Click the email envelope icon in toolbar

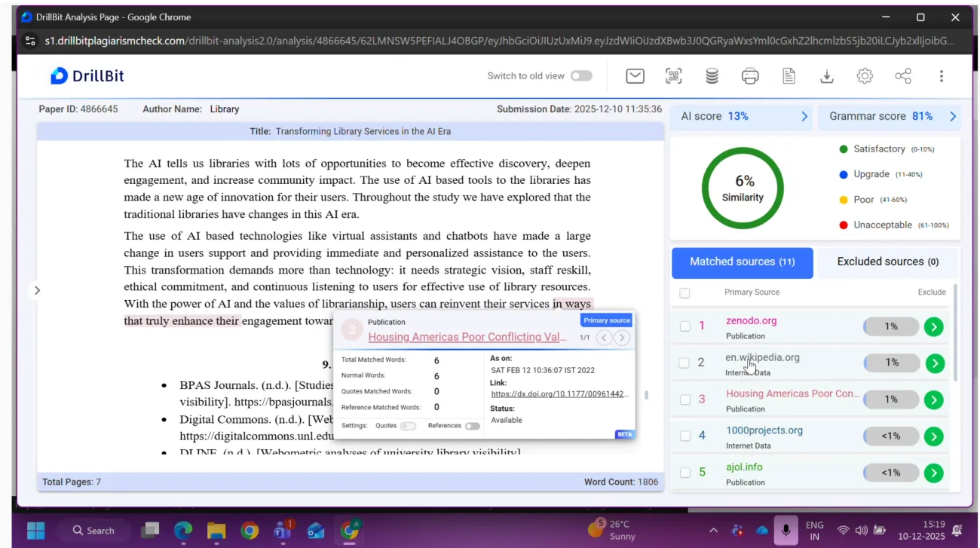635,76
